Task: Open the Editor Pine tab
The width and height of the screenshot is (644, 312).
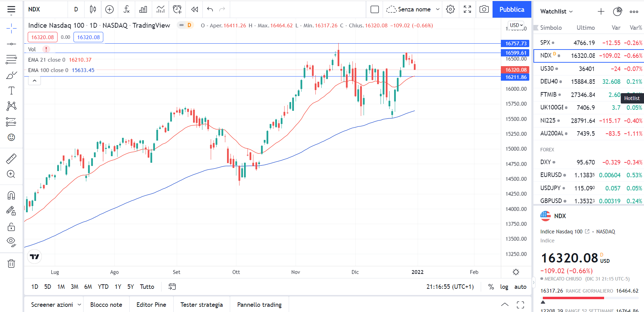Action: coord(151,305)
